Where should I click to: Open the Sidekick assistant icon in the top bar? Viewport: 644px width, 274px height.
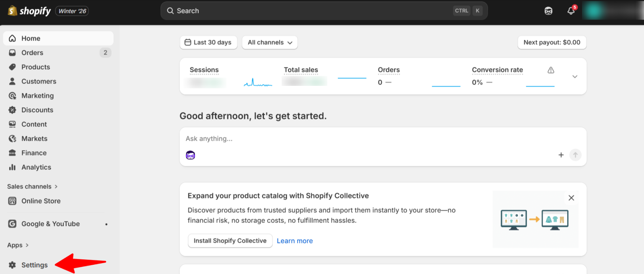[548, 11]
